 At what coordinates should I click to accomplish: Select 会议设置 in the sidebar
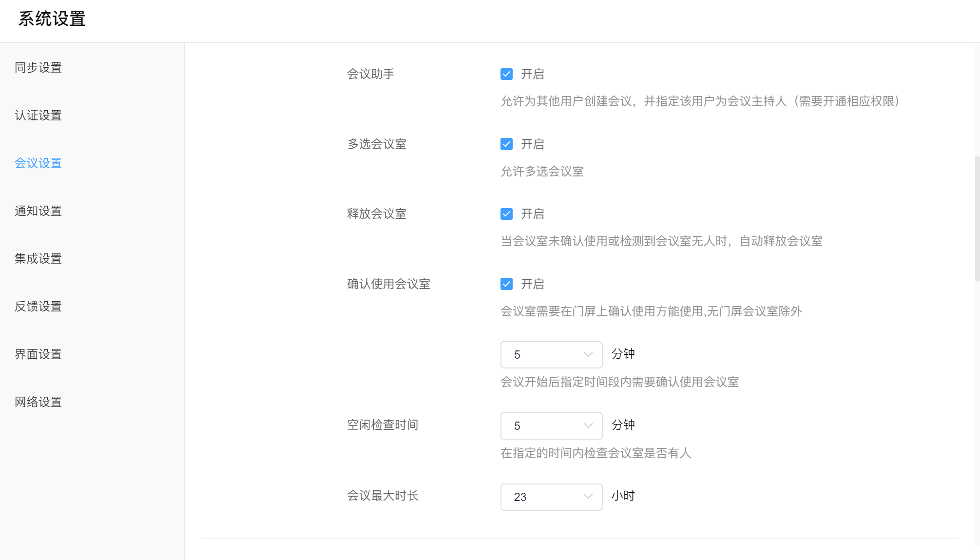[38, 163]
